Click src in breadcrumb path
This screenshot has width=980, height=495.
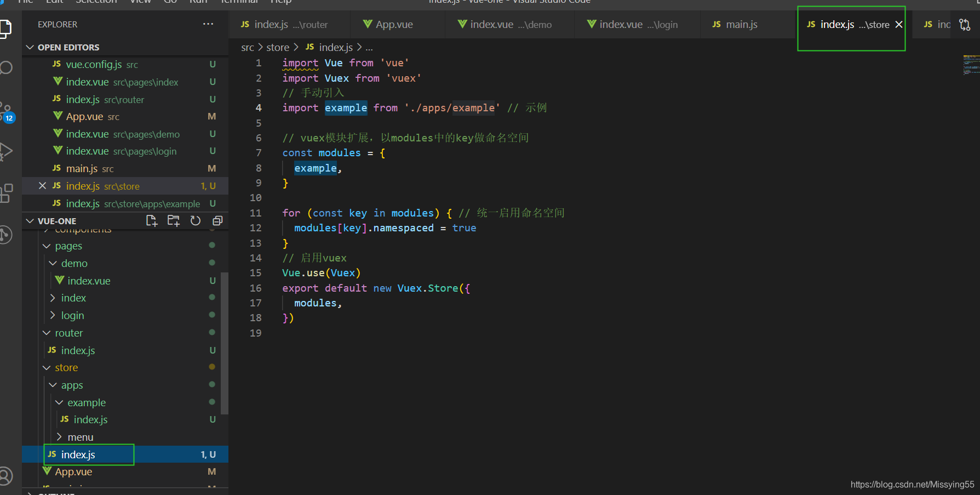[x=248, y=48]
